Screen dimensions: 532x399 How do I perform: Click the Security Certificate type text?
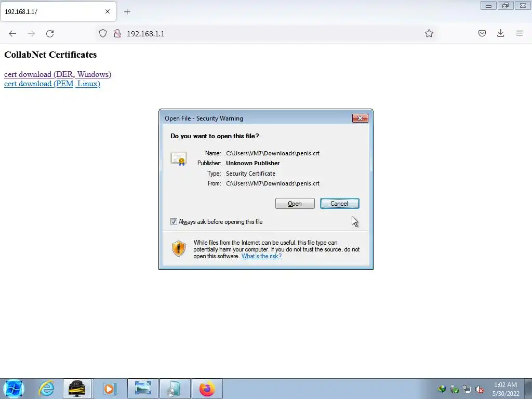tap(251, 174)
